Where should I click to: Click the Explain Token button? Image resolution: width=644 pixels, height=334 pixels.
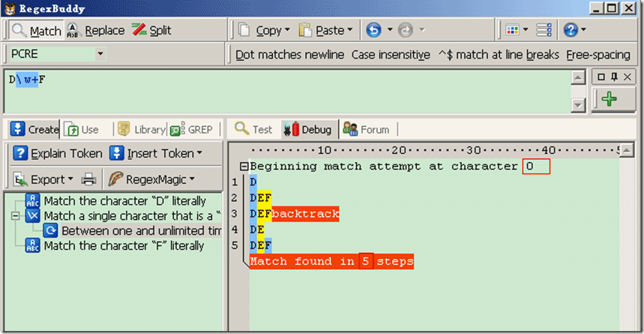pyautogui.click(x=58, y=153)
